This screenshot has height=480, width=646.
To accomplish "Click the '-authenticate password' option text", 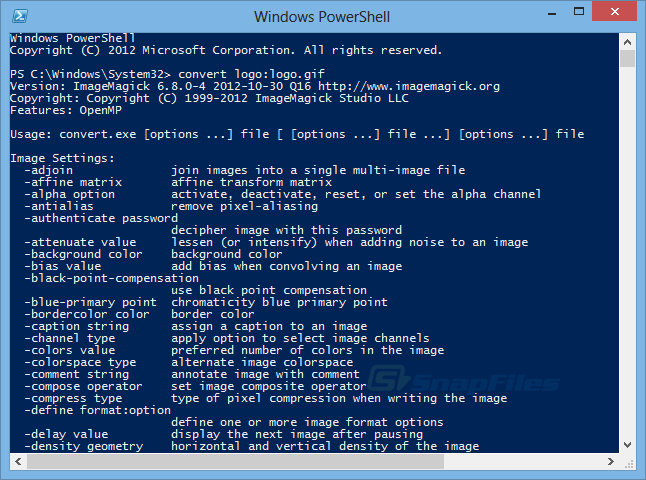I will pyautogui.click(x=102, y=218).
